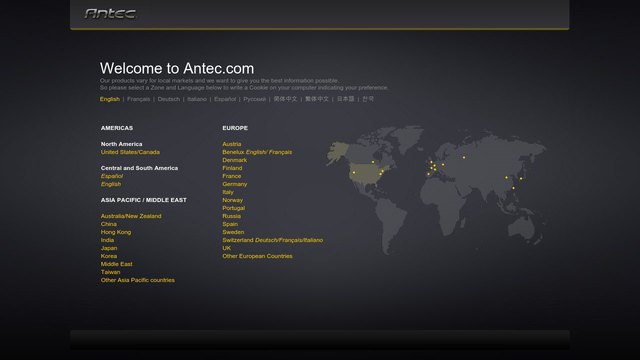The width and height of the screenshot is (640, 360).
Task: Select Finland in Europe list
Action: 232,168
